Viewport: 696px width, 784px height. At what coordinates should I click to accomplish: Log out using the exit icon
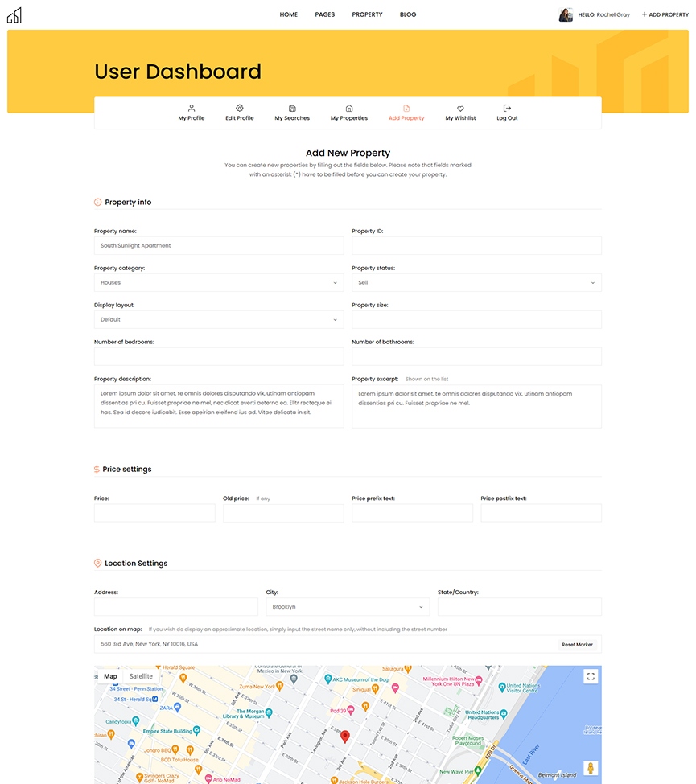507,108
